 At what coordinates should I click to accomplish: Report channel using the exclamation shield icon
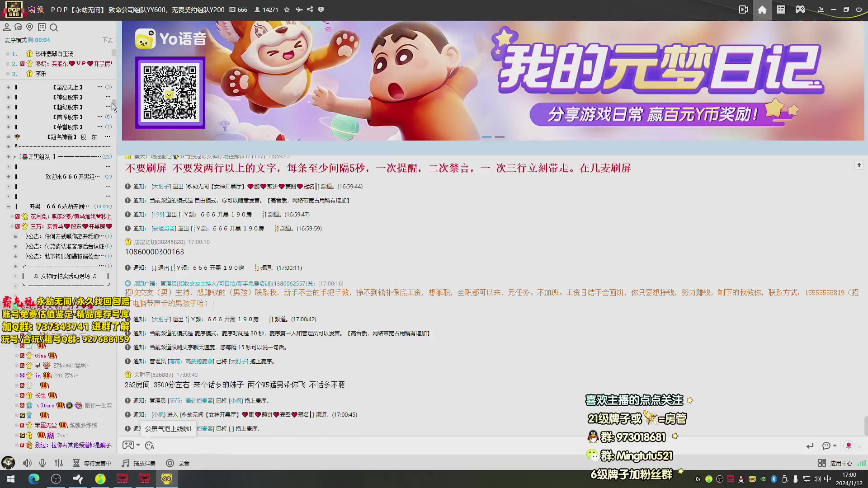(x=321, y=9)
